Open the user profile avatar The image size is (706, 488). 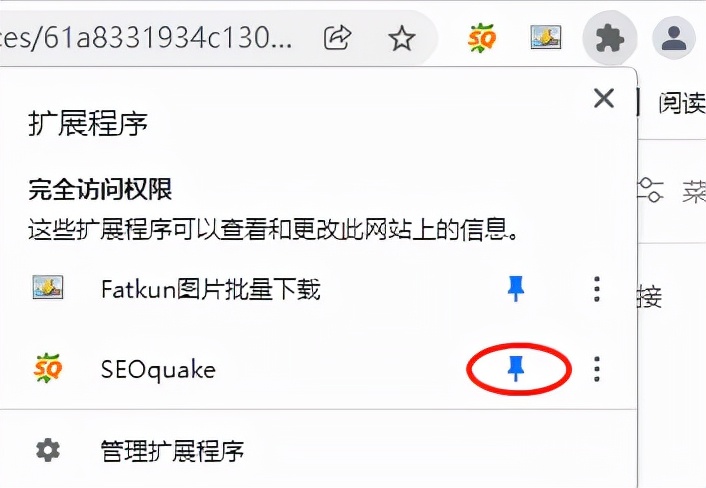point(674,38)
